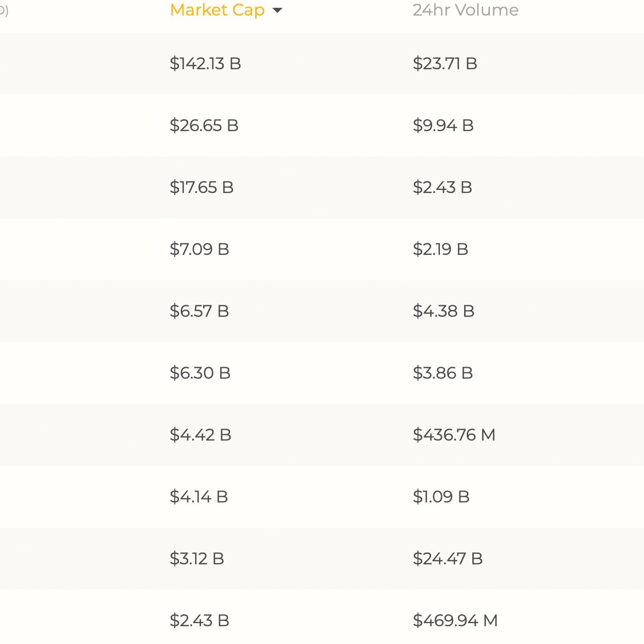Viewport: 644px width, 644px height.
Task: Click the $2.43 B volume in third row
Action: (442, 187)
